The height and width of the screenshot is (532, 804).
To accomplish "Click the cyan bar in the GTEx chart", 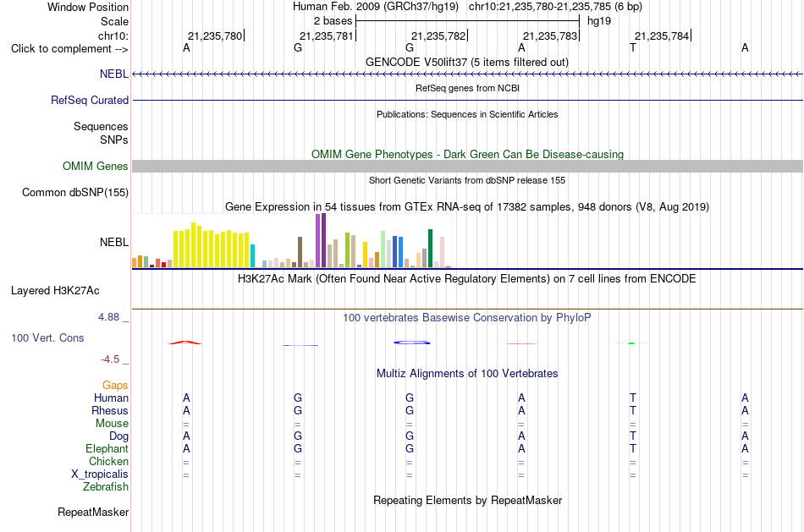I will coord(253,255).
